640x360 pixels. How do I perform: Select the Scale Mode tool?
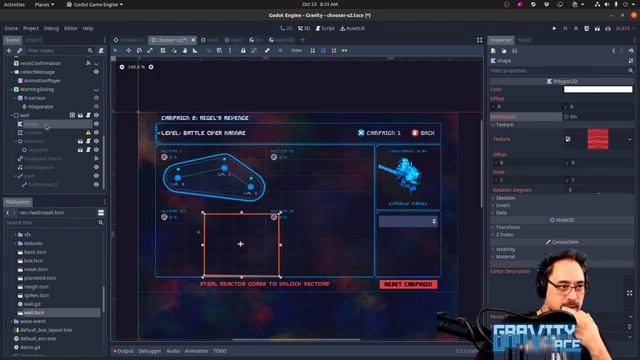pos(150,51)
